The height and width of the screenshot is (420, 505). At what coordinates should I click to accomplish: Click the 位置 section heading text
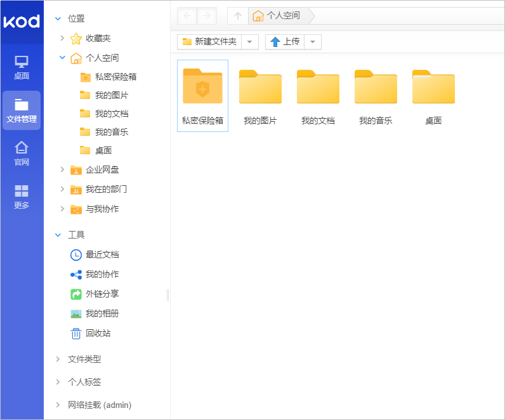(76, 18)
